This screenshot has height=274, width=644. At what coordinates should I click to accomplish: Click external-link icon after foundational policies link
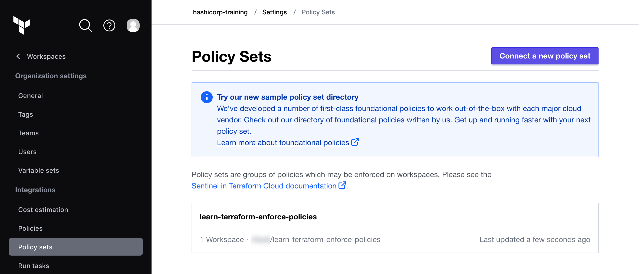point(355,142)
